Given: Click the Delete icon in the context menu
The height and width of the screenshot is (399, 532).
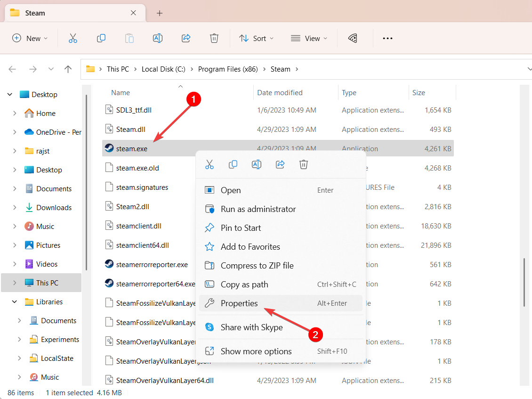Looking at the screenshot, I should [x=304, y=165].
